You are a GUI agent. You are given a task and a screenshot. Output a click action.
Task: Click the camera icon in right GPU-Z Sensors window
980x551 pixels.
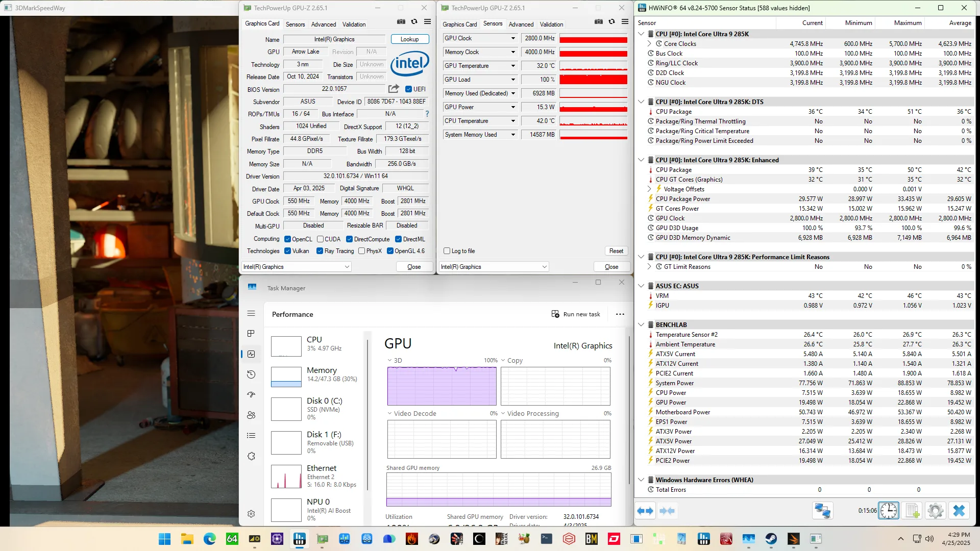[599, 22]
